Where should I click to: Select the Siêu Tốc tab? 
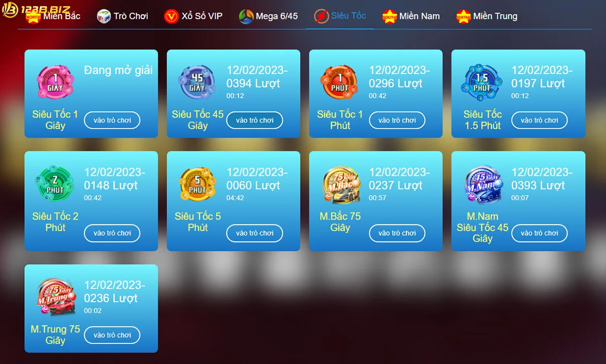coord(340,16)
